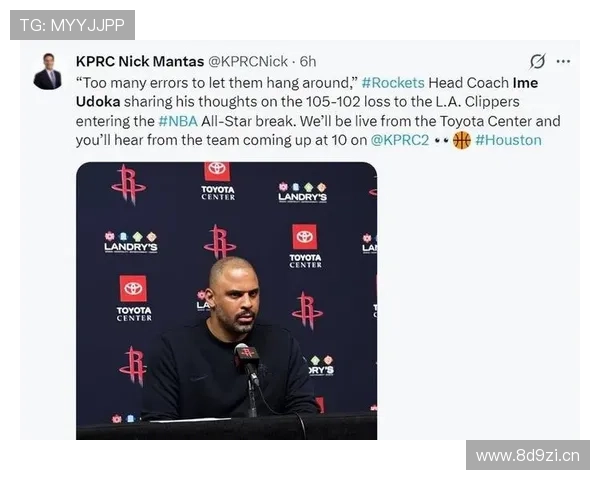Screen dimensions: 600x480
Task: Open the KPRC Nick Mantas display name
Action: [x=140, y=61]
